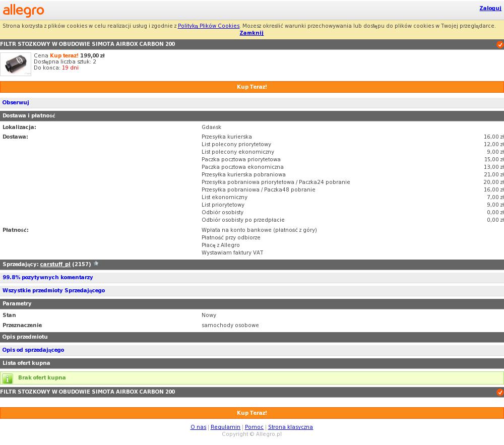504x445 pixels.
Task: Click the Allegro logo
Action: click(24, 11)
